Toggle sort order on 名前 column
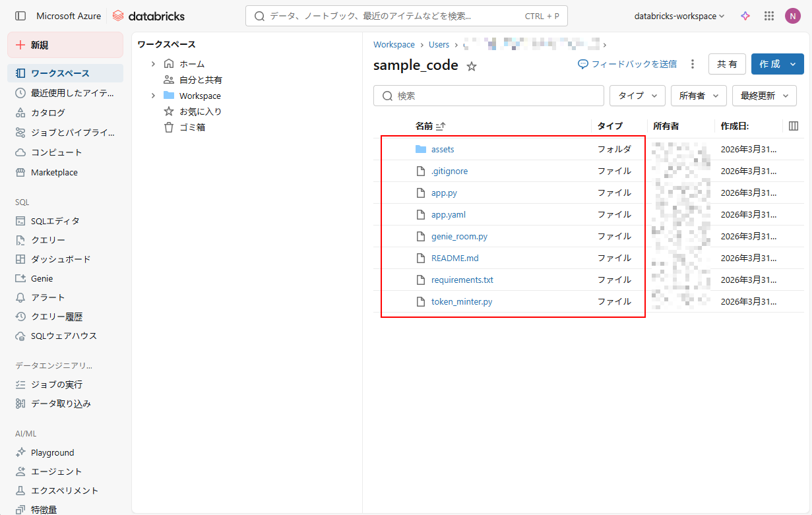Image resolution: width=812 pixels, height=515 pixels. pos(441,126)
